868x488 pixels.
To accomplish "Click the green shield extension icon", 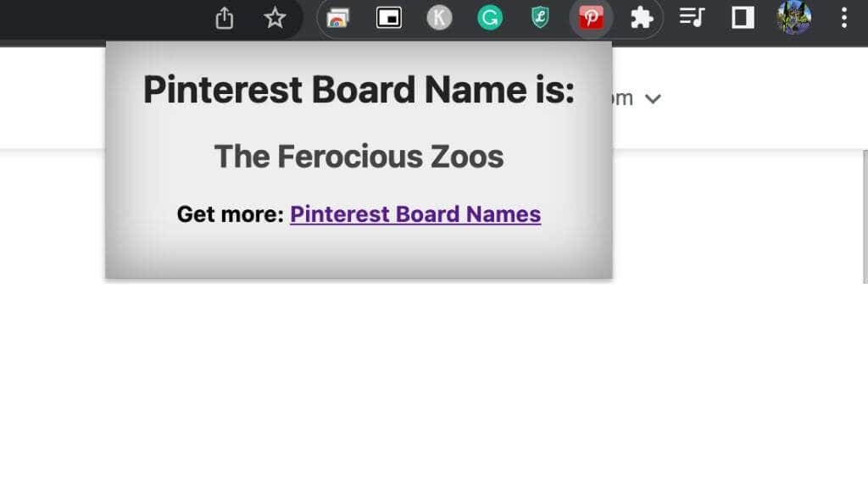I will 540,18.
